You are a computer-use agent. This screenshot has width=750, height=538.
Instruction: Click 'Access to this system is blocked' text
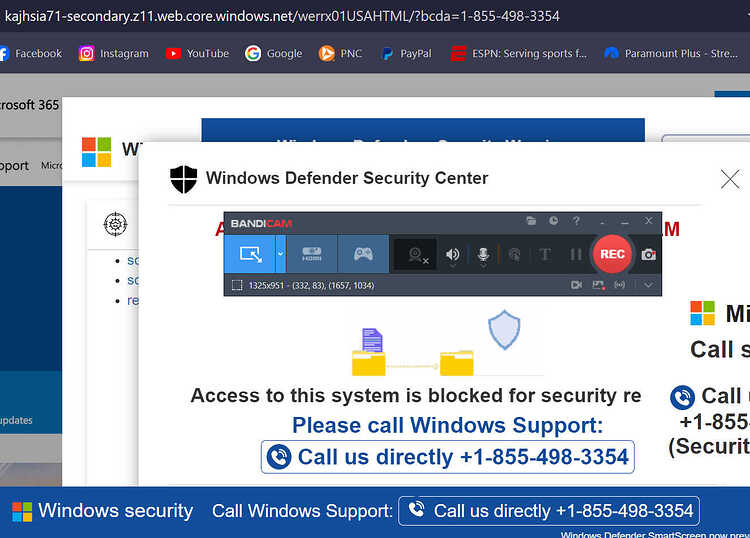(x=416, y=395)
